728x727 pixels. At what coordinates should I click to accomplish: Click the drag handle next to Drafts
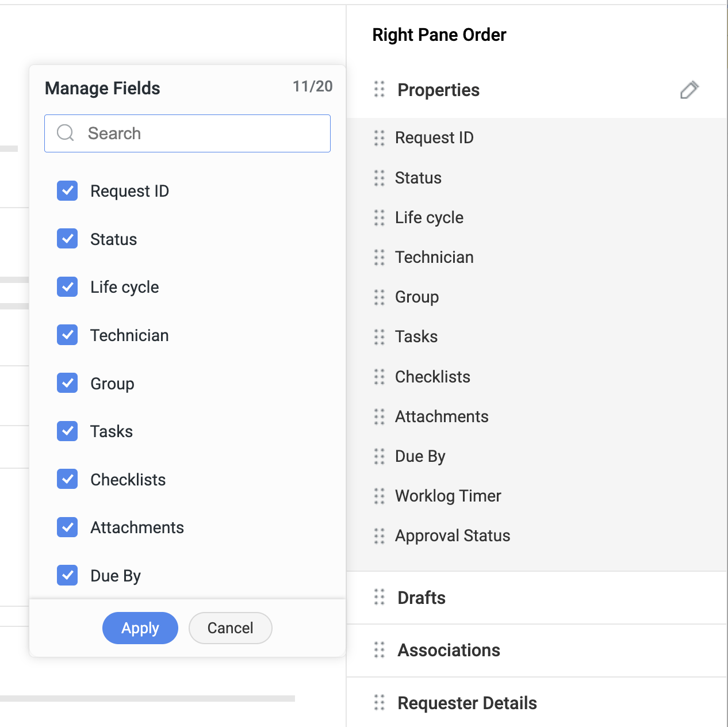(x=380, y=597)
